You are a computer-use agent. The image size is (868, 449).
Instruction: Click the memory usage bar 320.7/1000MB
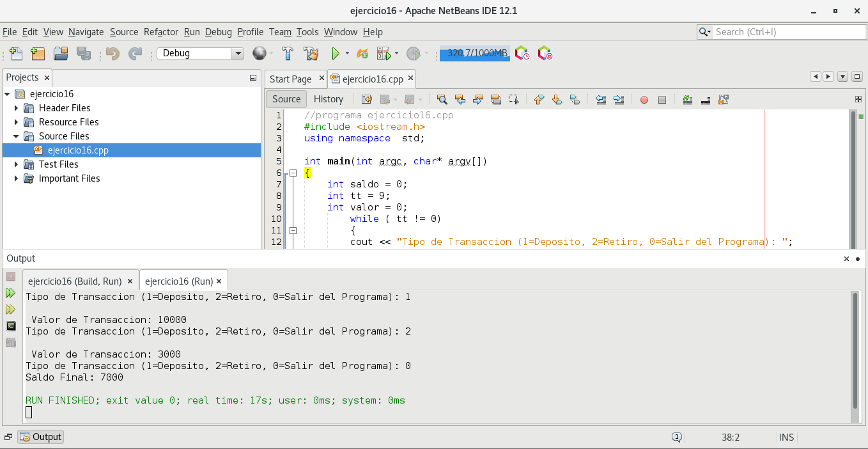[474, 54]
